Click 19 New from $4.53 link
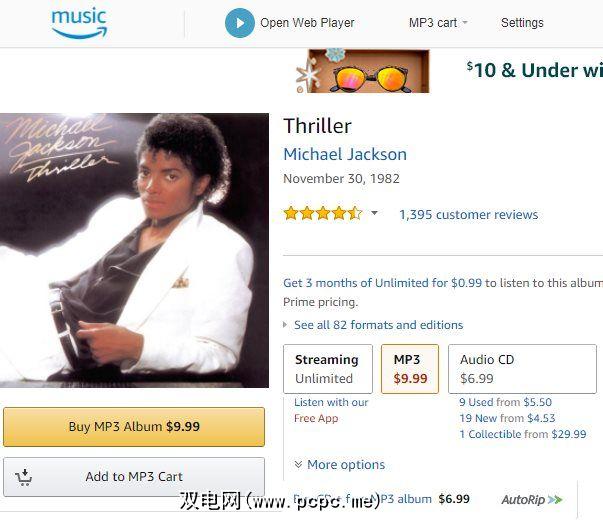 pos(507,418)
